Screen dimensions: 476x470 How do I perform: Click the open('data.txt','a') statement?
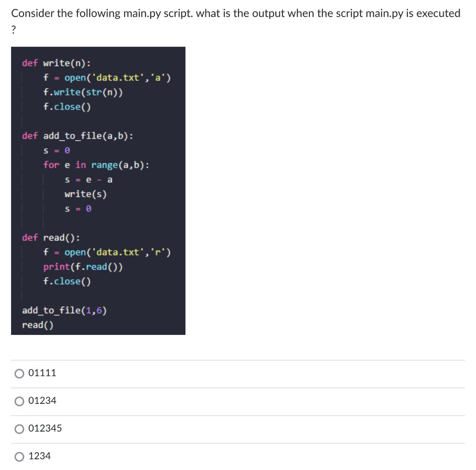pyautogui.click(x=107, y=78)
